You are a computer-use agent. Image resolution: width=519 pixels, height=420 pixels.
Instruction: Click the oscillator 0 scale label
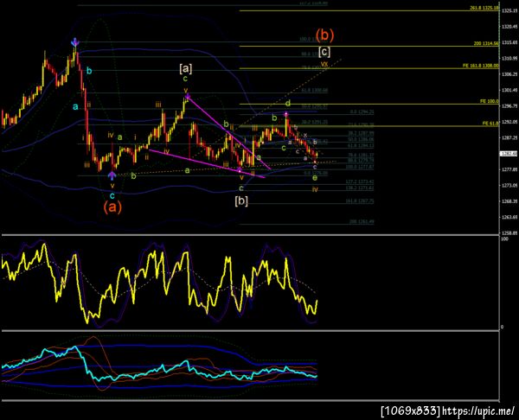click(502, 327)
